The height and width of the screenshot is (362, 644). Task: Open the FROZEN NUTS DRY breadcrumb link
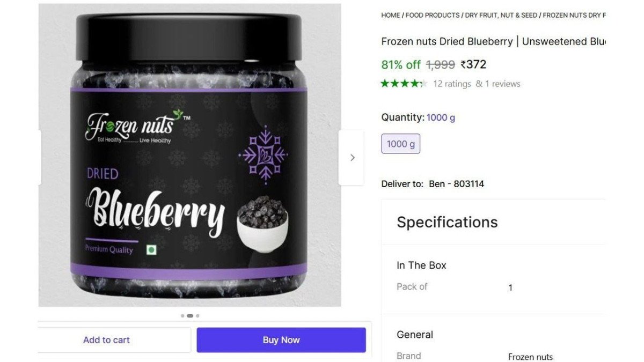point(574,16)
